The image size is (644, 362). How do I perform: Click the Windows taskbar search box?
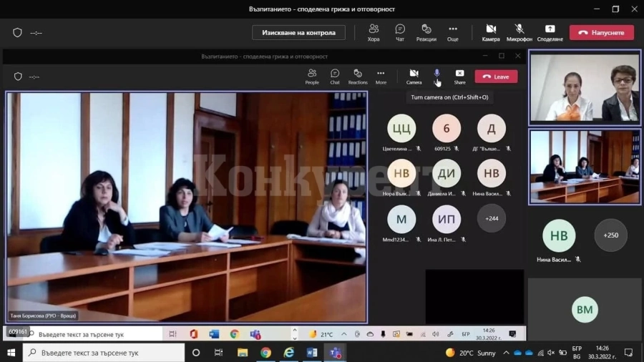104,353
